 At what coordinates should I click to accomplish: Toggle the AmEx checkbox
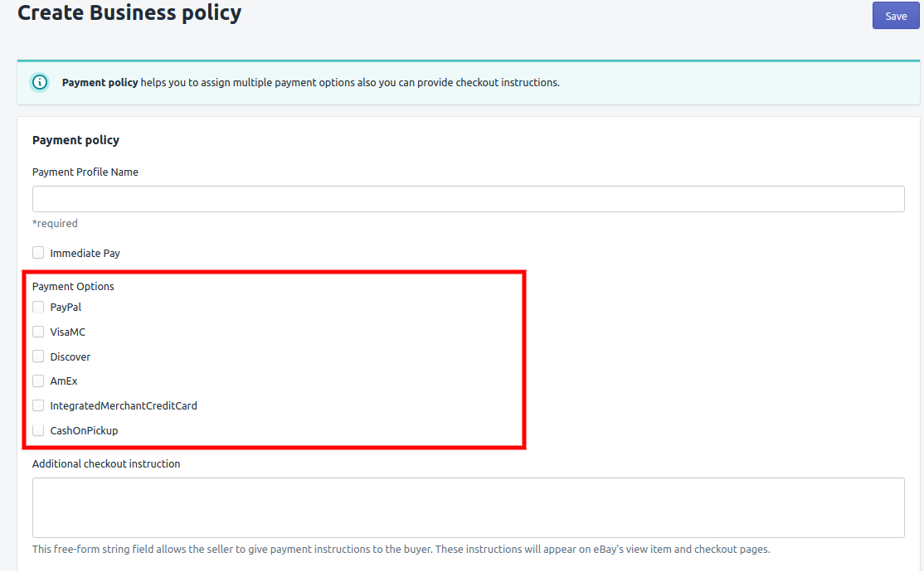38,381
